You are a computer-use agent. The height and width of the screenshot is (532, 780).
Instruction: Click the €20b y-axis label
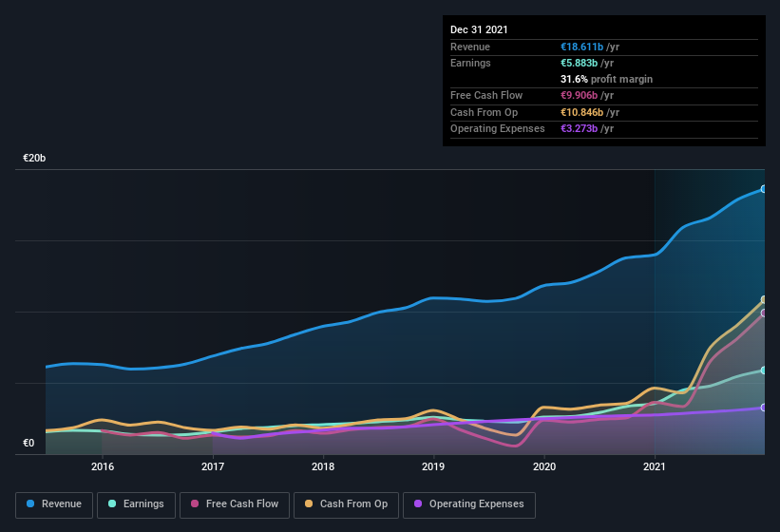pyautogui.click(x=34, y=158)
